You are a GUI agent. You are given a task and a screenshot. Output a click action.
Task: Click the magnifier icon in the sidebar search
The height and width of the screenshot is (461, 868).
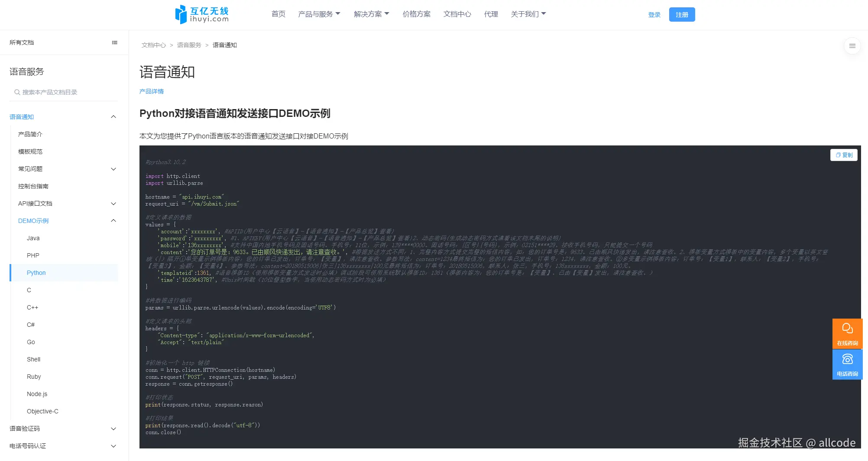point(17,92)
